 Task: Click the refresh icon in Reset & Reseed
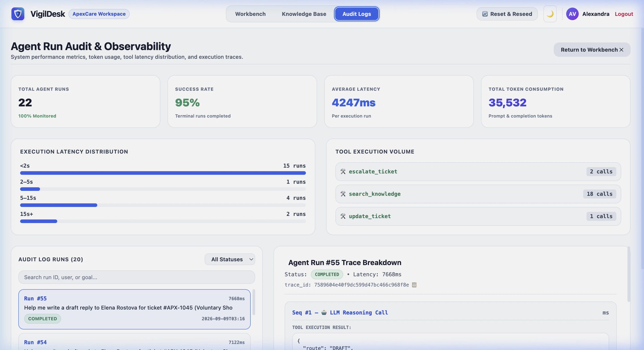(x=485, y=14)
